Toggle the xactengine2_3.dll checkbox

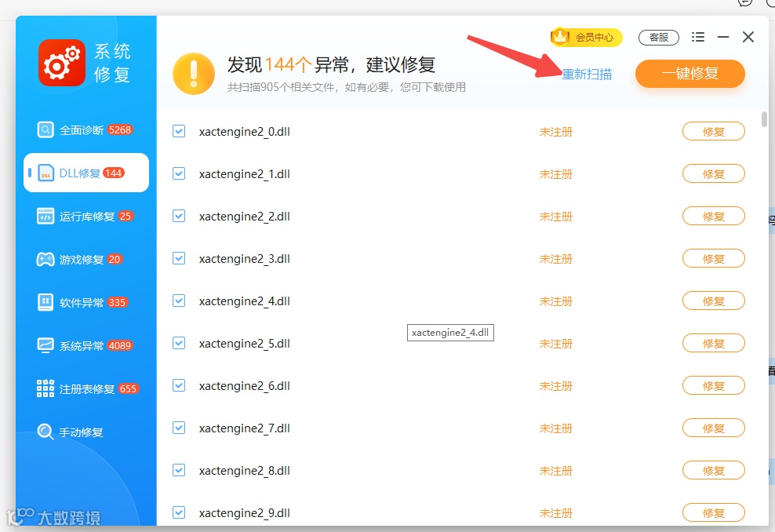[179, 259]
